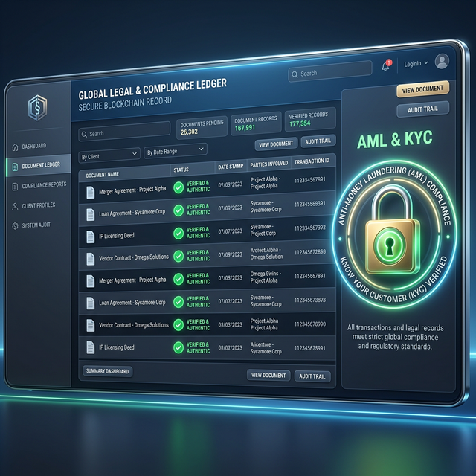Click the AML & KYC heading
The image size is (476, 476).
[x=394, y=140]
